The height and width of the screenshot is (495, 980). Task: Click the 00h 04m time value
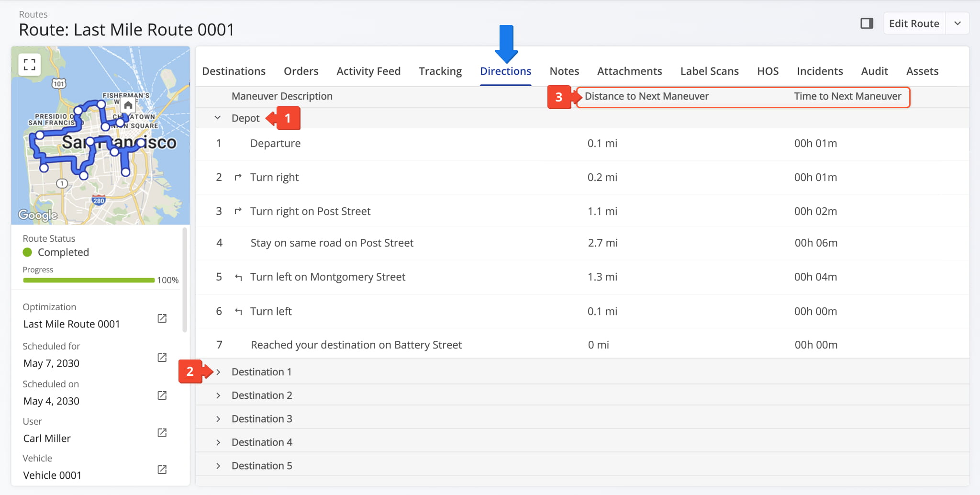coord(816,277)
